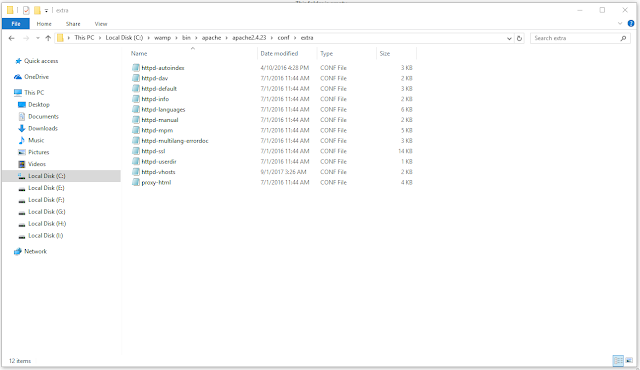Viewport: 640px width, 370px height.
Task: Select the httpd-mpm file icon
Action: coord(136,130)
